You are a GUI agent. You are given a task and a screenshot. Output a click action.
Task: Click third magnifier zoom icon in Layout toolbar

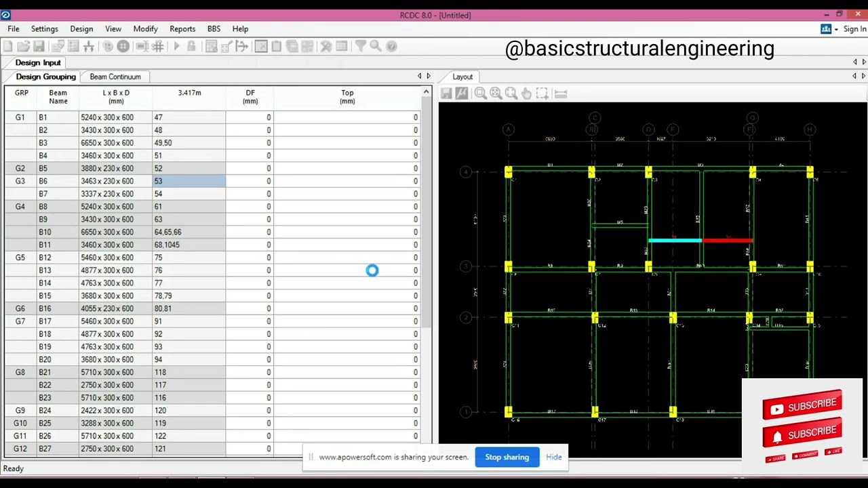point(511,94)
